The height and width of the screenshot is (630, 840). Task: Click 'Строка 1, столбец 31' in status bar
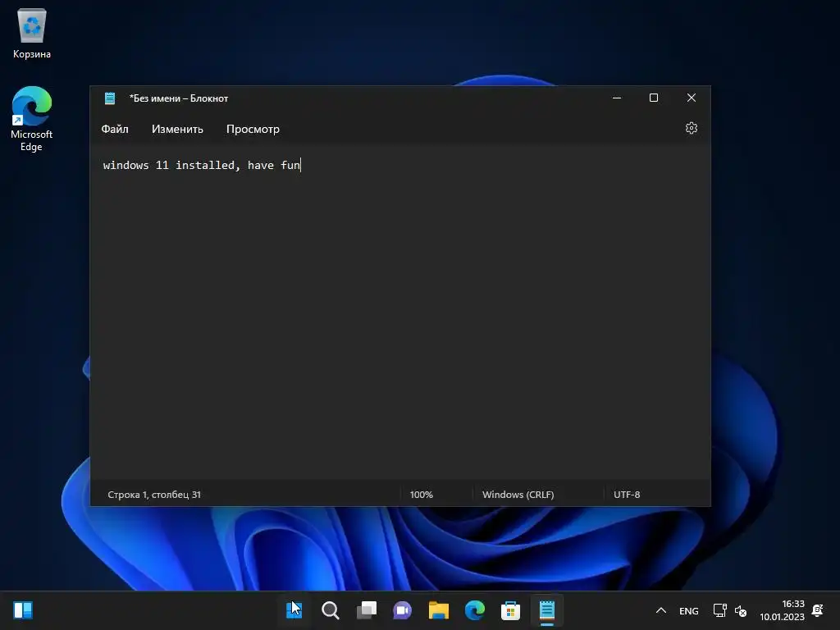154,495
